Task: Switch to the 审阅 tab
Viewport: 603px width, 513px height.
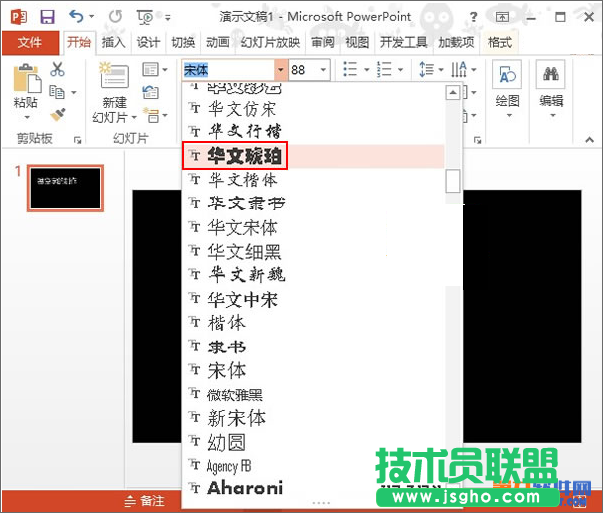Action: [x=323, y=42]
